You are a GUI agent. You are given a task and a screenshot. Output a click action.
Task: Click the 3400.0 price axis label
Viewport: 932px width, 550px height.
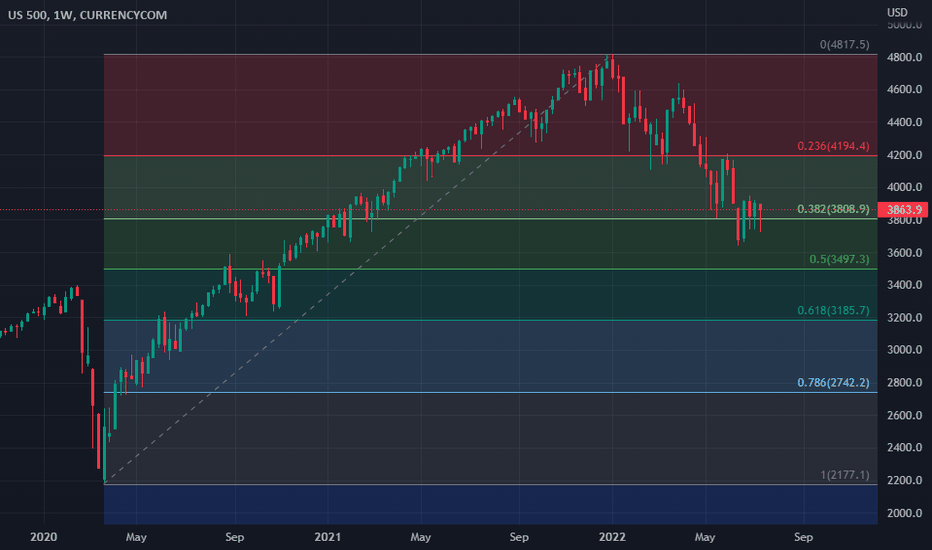(904, 285)
